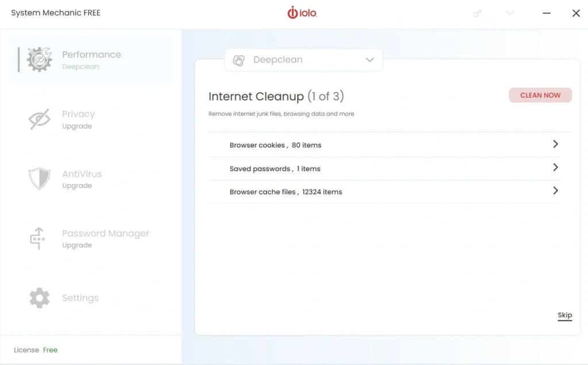Expand the Browser cookies row arrow

click(555, 144)
